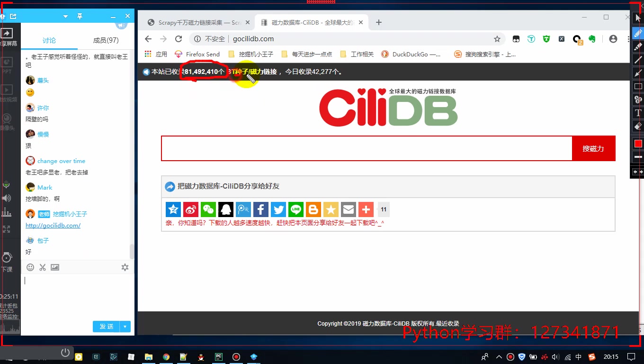Open the red color swatch picker

coord(638,143)
